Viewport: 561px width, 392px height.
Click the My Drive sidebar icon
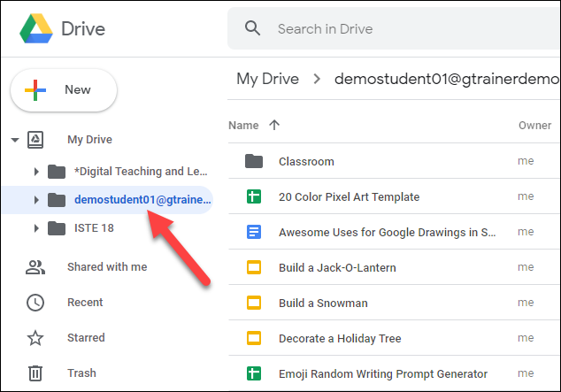[x=35, y=140]
